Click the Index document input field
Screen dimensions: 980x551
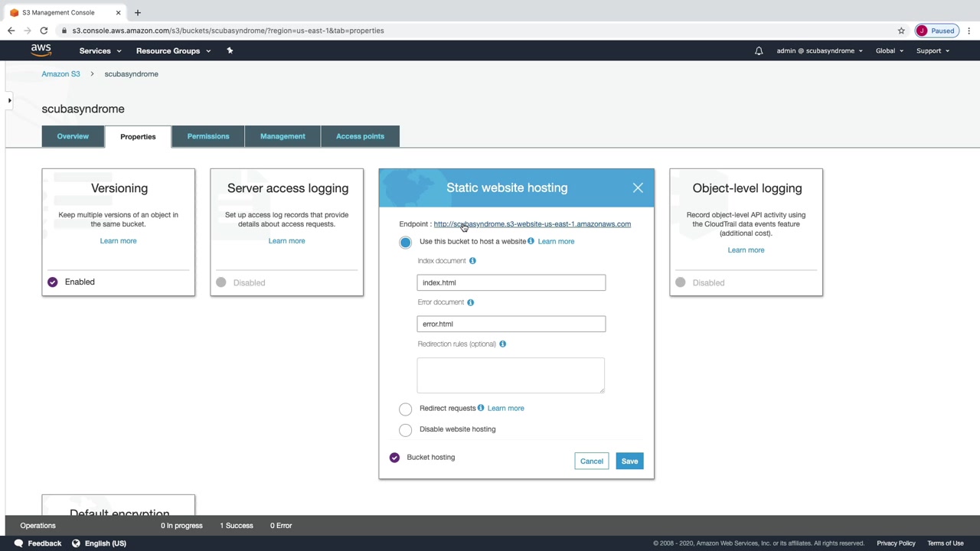[x=511, y=282]
